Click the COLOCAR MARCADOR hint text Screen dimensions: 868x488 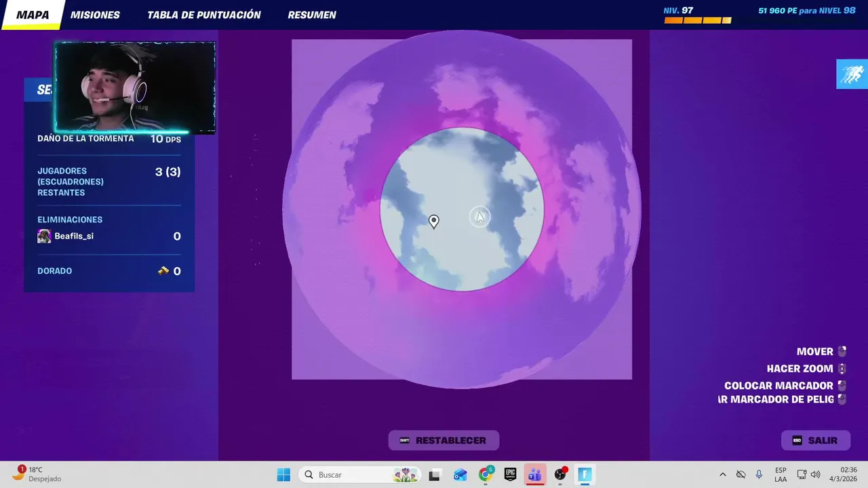[779, 386]
